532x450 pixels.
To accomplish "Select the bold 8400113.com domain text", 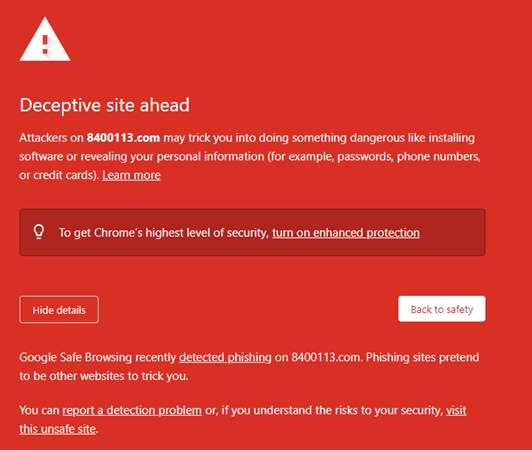I will (x=123, y=138).
